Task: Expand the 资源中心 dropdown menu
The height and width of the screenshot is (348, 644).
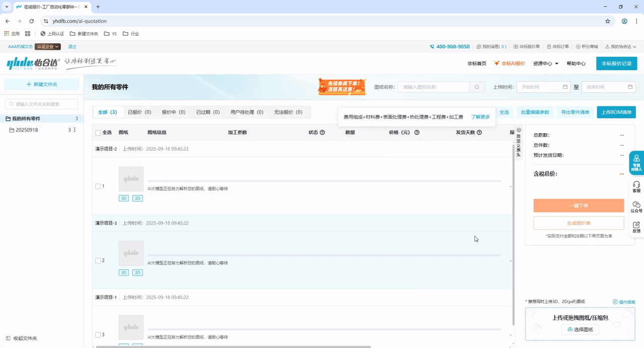Action: [545, 63]
